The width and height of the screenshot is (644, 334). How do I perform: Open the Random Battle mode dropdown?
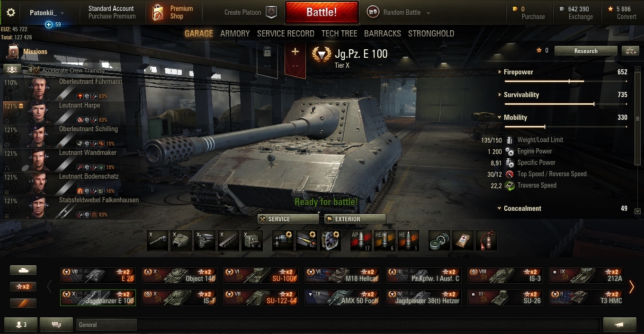pyautogui.click(x=400, y=12)
